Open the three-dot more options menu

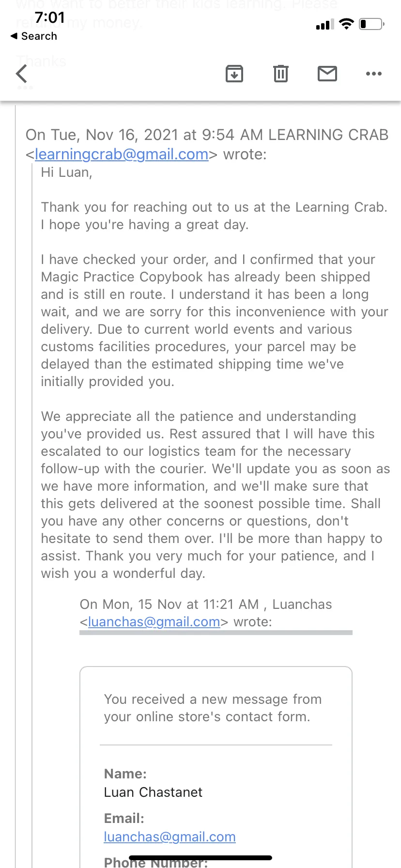pos(374,74)
